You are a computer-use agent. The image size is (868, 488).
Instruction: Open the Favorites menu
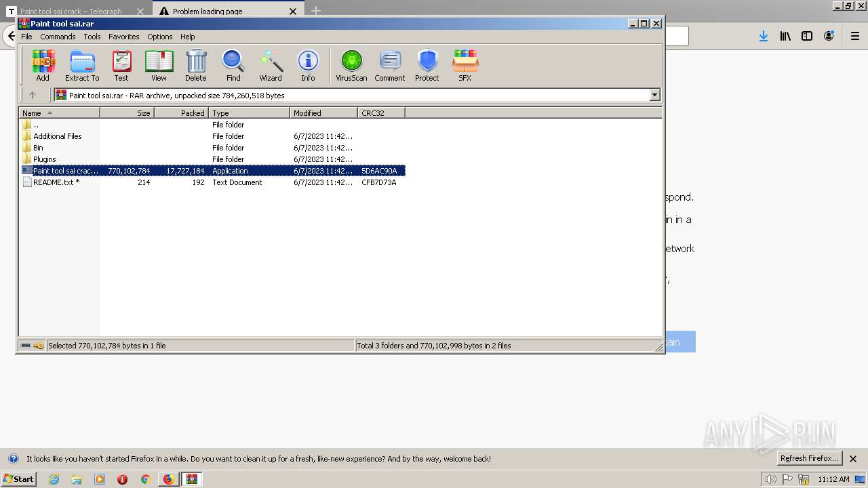coord(124,37)
